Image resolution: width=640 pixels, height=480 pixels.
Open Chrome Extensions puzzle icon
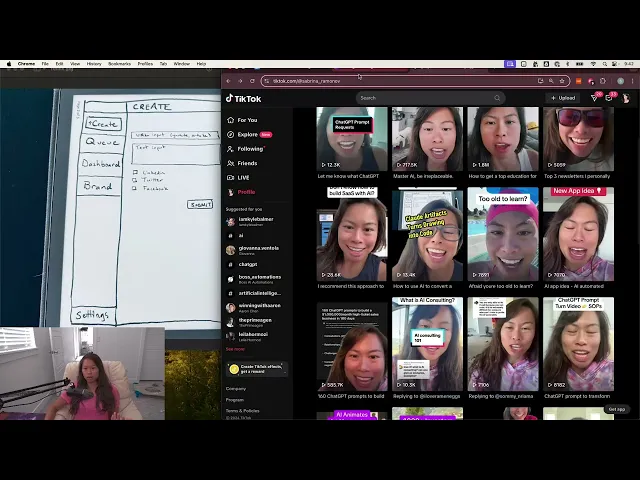(603, 81)
